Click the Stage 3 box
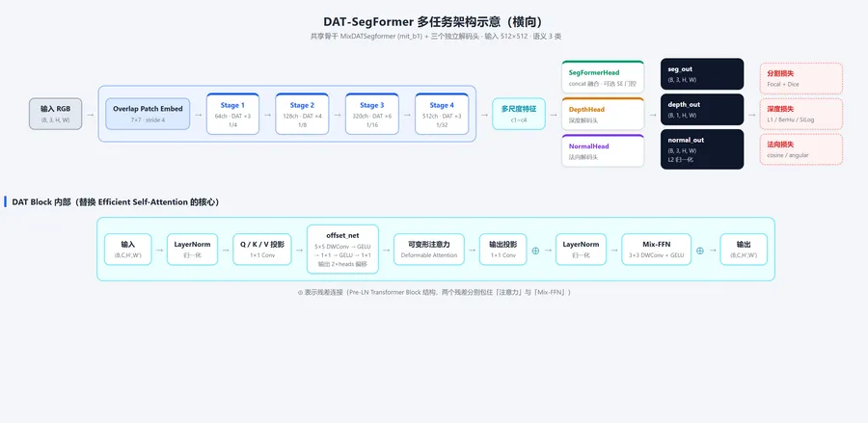Viewport: 868px width, 423px height. coord(371,114)
